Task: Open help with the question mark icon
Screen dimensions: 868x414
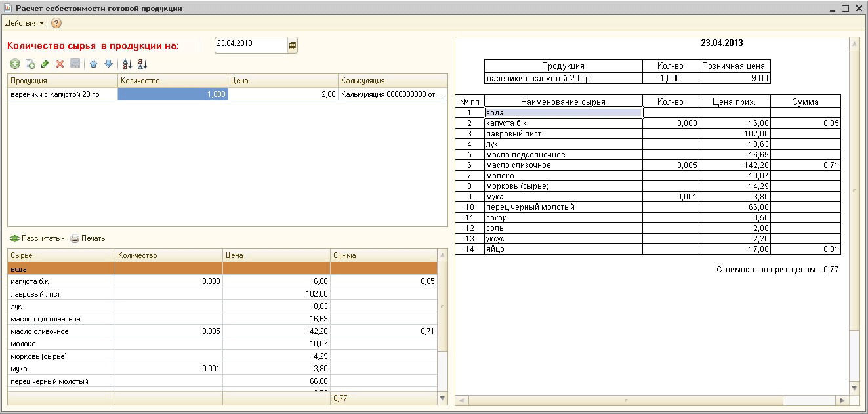Action: pyautogui.click(x=56, y=23)
